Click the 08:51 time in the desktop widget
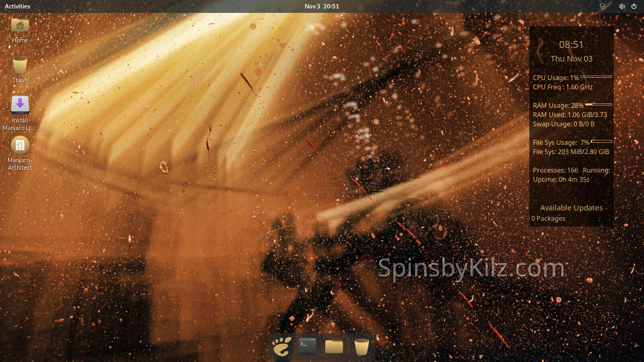The width and height of the screenshot is (644, 362). (571, 45)
